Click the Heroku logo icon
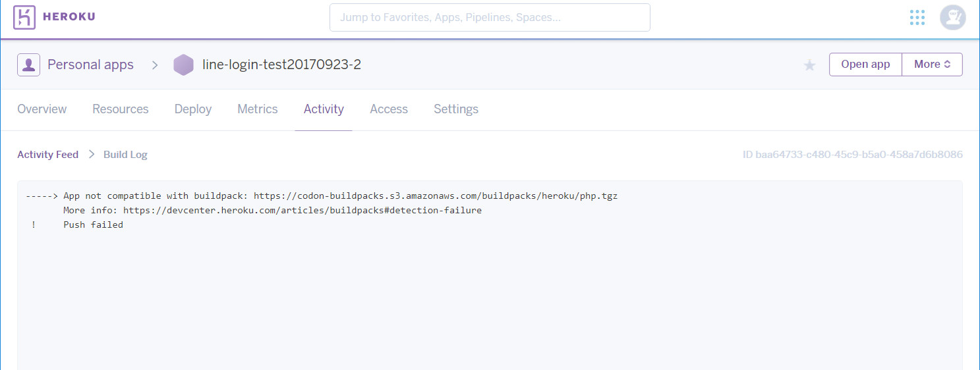 tap(24, 17)
